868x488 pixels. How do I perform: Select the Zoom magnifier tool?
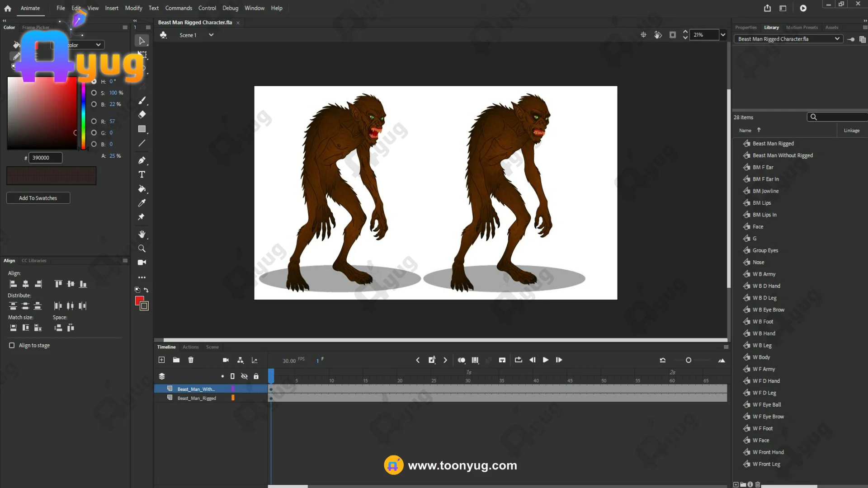(142, 249)
